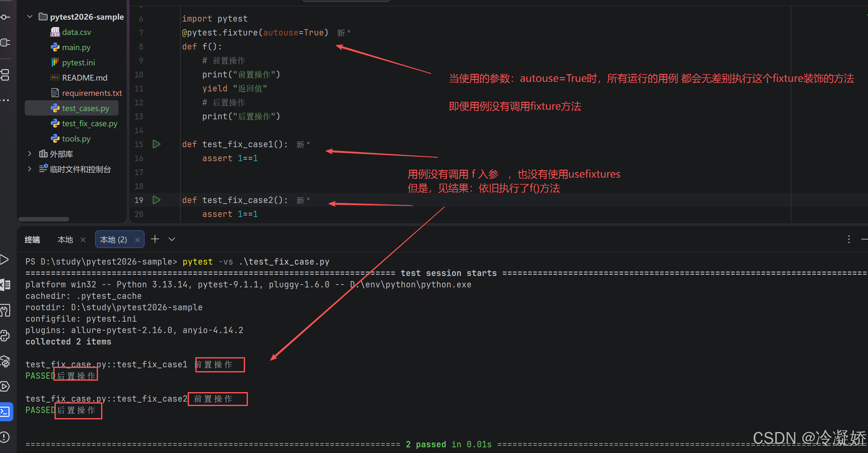Switch to the 本地 terminal tab
This screenshot has height=453, width=868.
65,240
